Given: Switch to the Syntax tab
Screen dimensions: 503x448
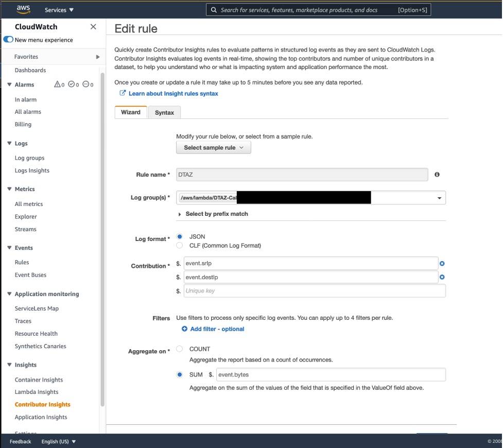Looking at the screenshot, I should click(164, 112).
